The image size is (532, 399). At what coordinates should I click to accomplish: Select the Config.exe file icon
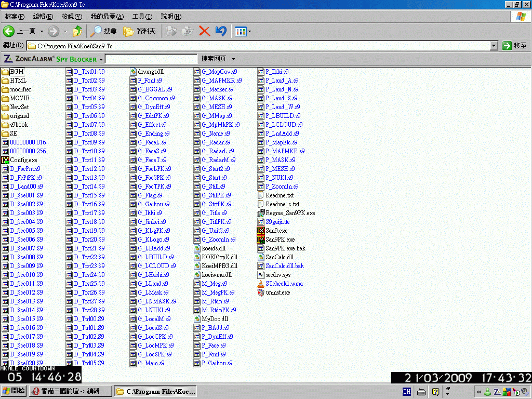click(5, 160)
